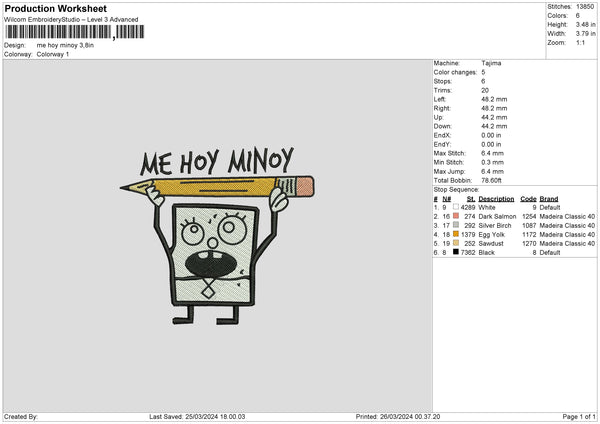Image resolution: width=600 pixels, height=424 pixels.
Task: Click the 'Printed: 26/03/2024' footer text
Action: click(398, 416)
